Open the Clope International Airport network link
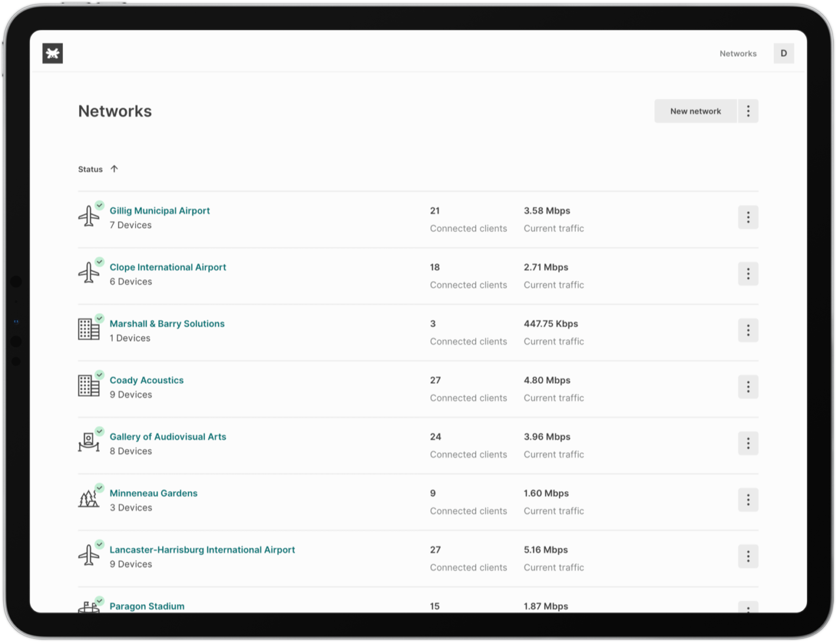This screenshot has width=837, height=644. coord(167,267)
